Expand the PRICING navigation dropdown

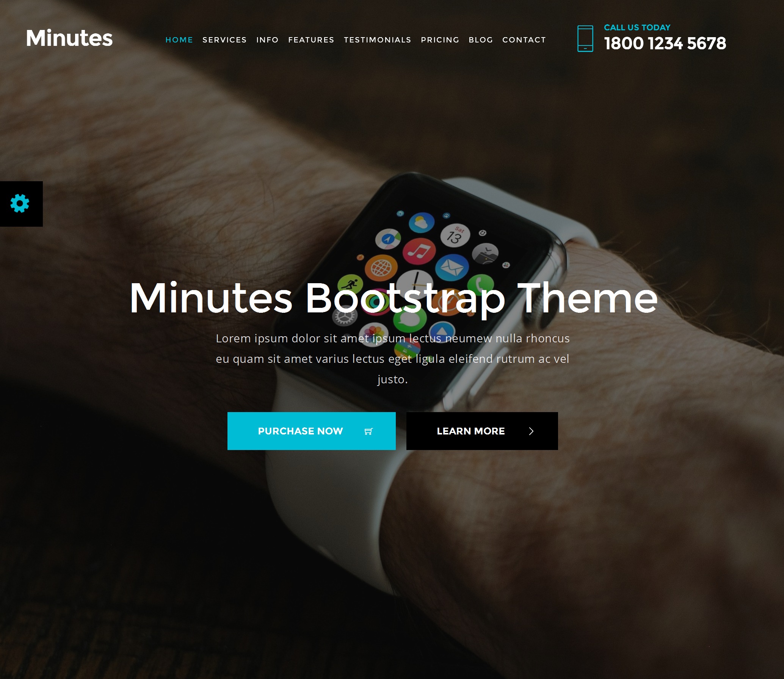point(439,39)
